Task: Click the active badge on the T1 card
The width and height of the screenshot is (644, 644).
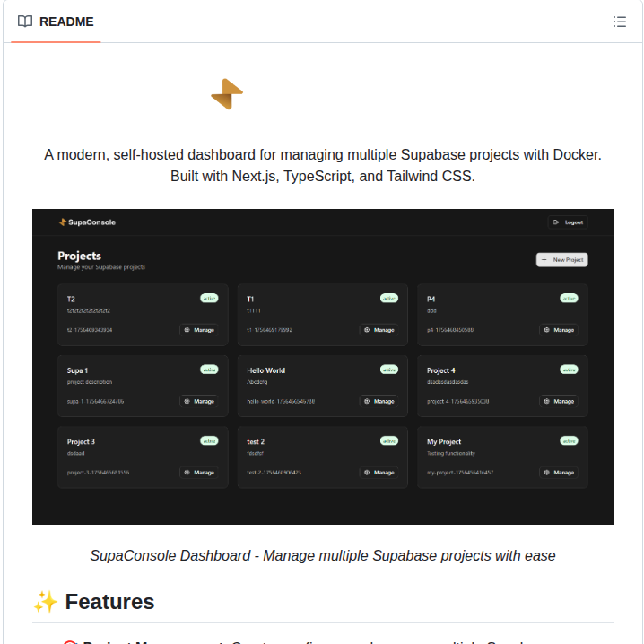Action: click(389, 298)
